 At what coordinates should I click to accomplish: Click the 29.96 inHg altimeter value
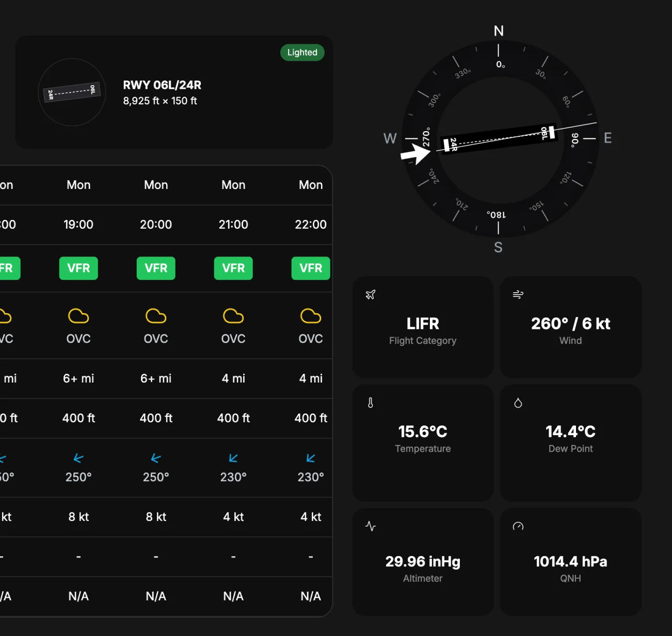[x=423, y=562]
